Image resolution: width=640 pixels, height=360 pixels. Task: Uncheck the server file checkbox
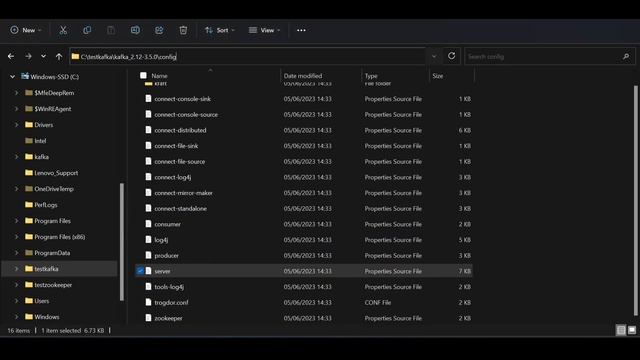[140, 271]
